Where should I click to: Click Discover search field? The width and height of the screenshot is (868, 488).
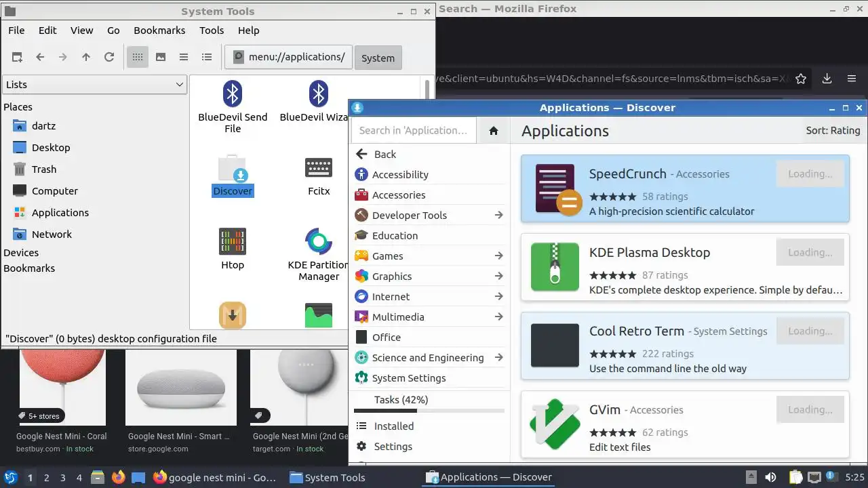pyautogui.click(x=414, y=130)
